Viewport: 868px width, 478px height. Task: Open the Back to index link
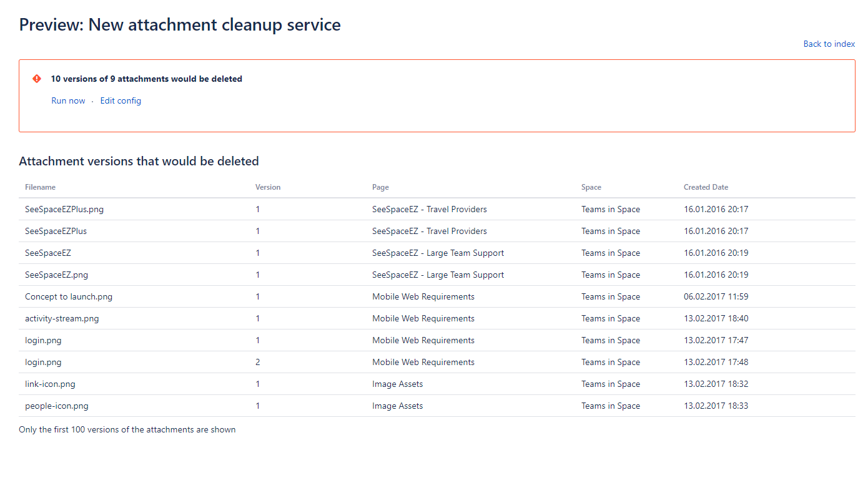[829, 44]
